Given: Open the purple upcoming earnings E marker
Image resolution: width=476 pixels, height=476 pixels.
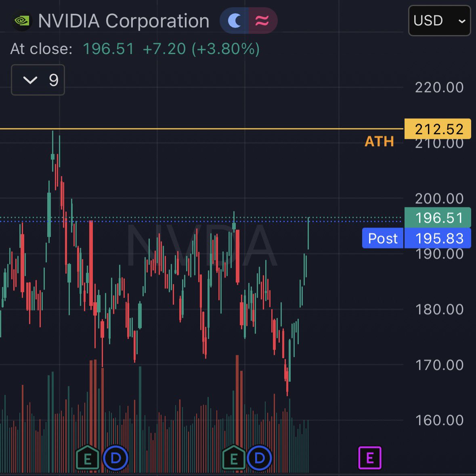Looking at the screenshot, I should (370, 457).
